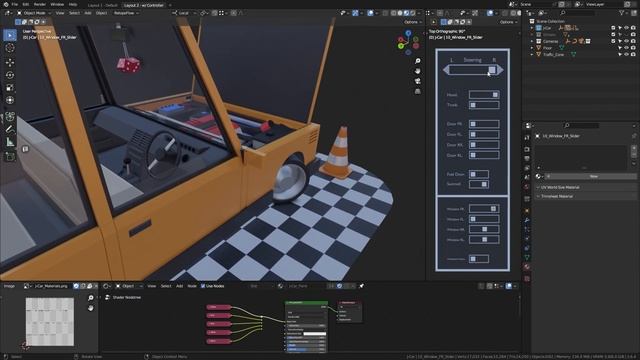Expand the Timsheet Material panel

(585, 196)
